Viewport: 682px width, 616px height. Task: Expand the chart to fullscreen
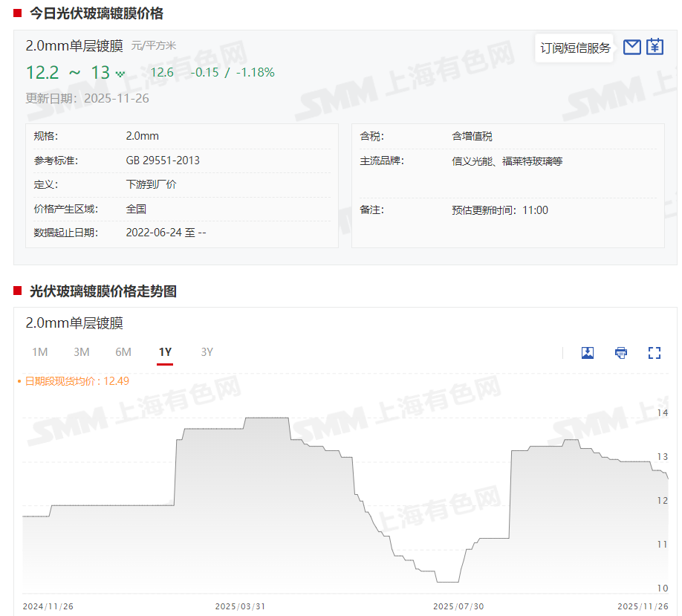click(655, 353)
